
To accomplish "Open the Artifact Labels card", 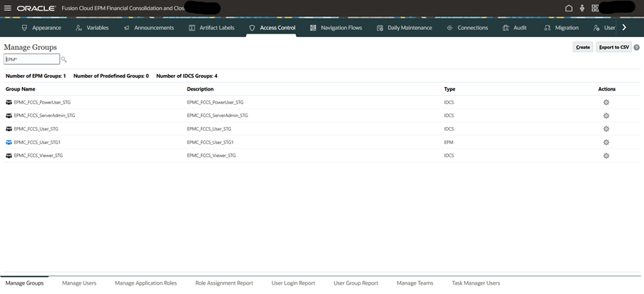I will (x=212, y=28).
